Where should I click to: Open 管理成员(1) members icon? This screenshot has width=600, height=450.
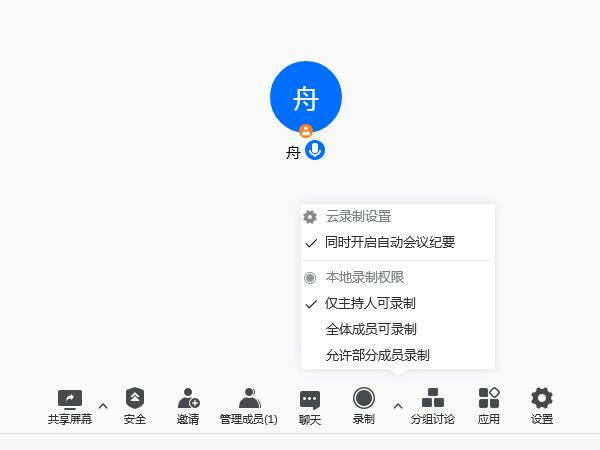pos(249,398)
